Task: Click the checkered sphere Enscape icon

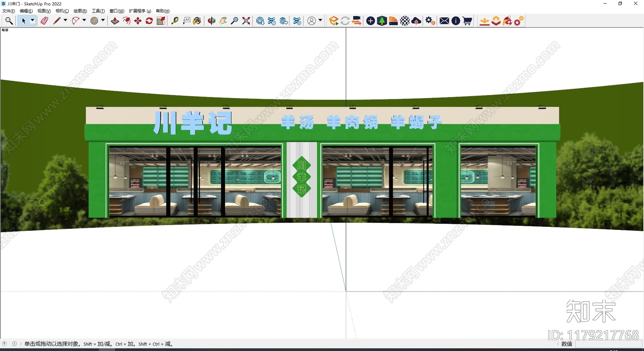Action: coord(405,21)
